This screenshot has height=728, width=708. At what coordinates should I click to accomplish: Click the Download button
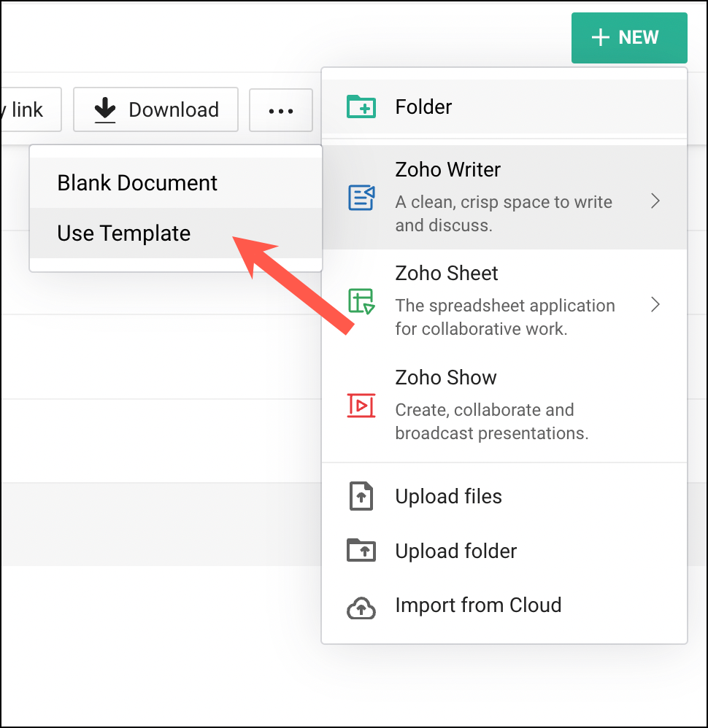tap(155, 109)
